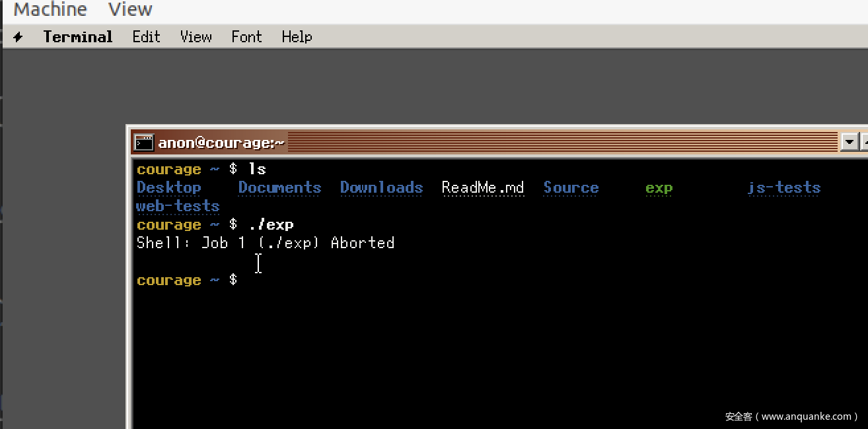Click the terminal window icon in title bar
Viewport: 868px width, 429px height.
coord(143,143)
